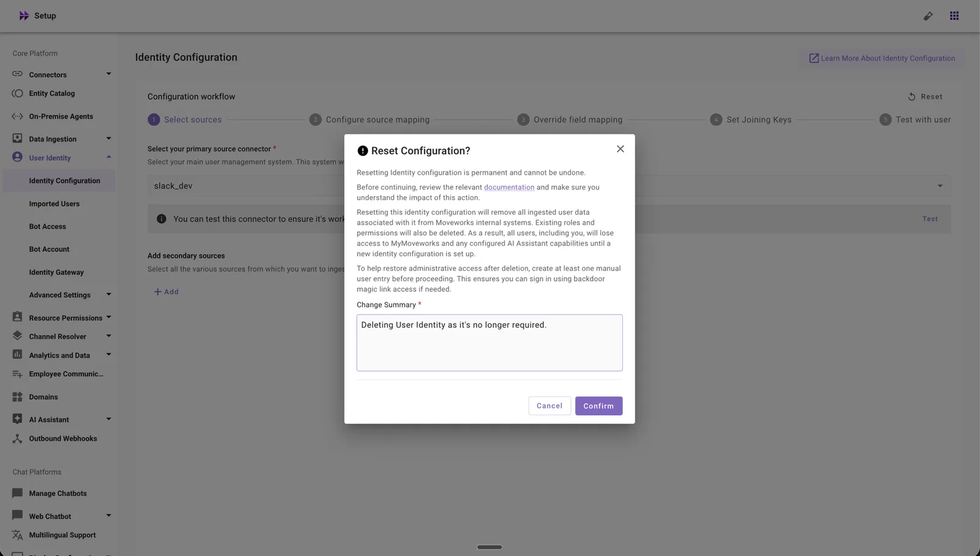The width and height of the screenshot is (980, 556).
Task: Click the Resource Permissions icon
Action: [x=17, y=317]
